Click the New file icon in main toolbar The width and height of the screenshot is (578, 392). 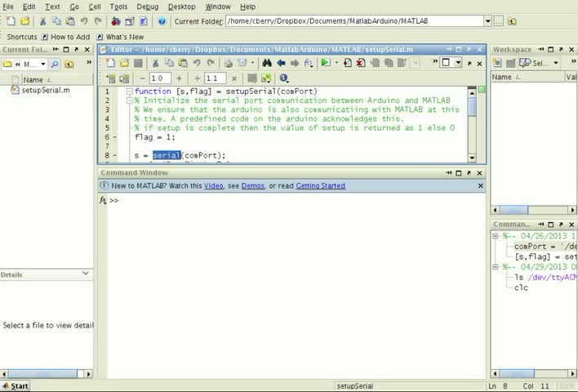[x=11, y=21]
